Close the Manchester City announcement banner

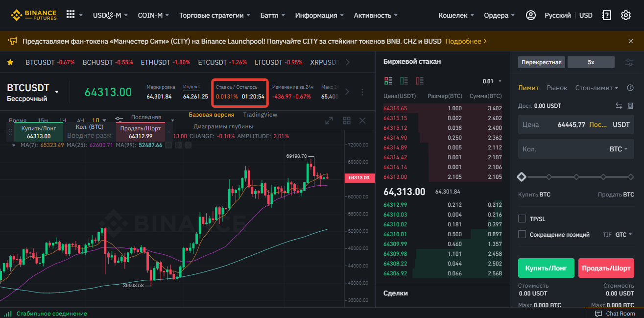pos(631,41)
